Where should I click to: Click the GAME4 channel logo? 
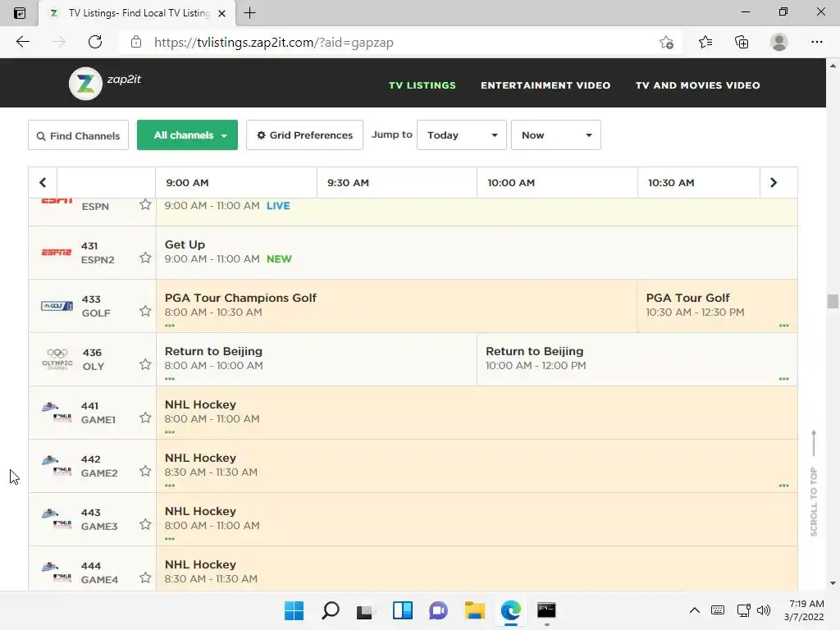57,572
